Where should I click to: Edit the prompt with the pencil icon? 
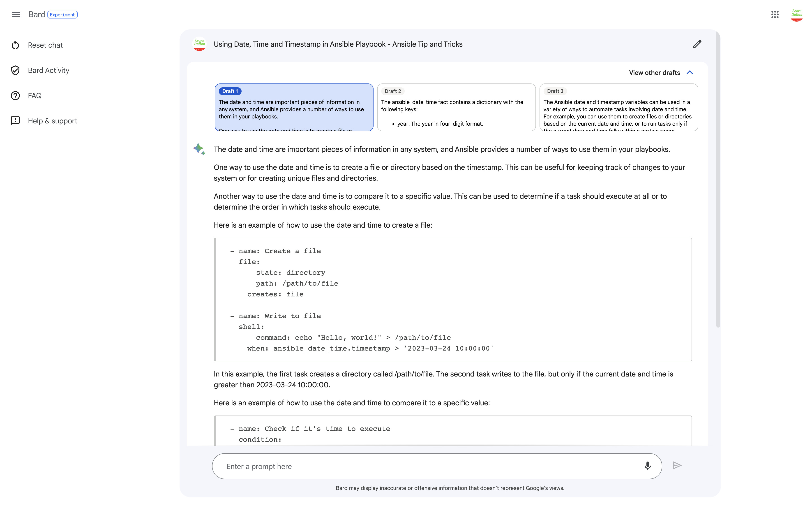tap(697, 44)
